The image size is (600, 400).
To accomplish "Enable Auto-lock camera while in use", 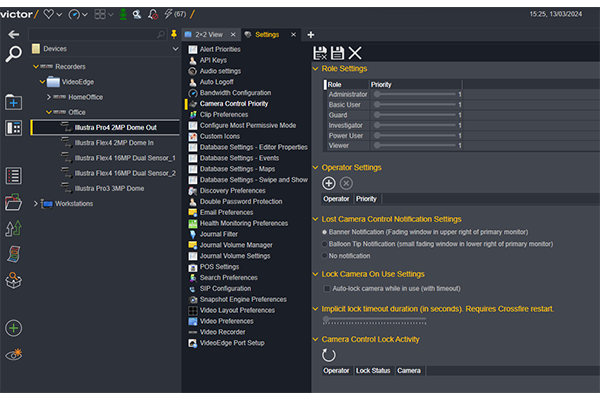I will tap(327, 289).
